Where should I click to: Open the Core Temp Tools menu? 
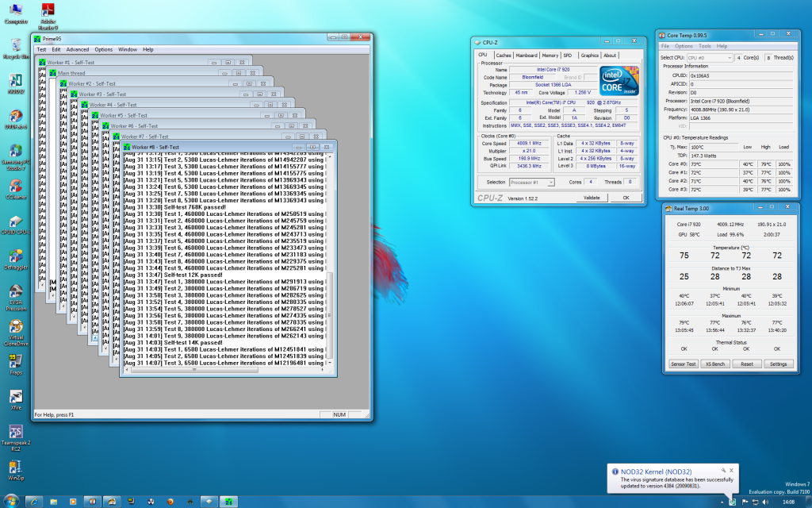coord(704,46)
